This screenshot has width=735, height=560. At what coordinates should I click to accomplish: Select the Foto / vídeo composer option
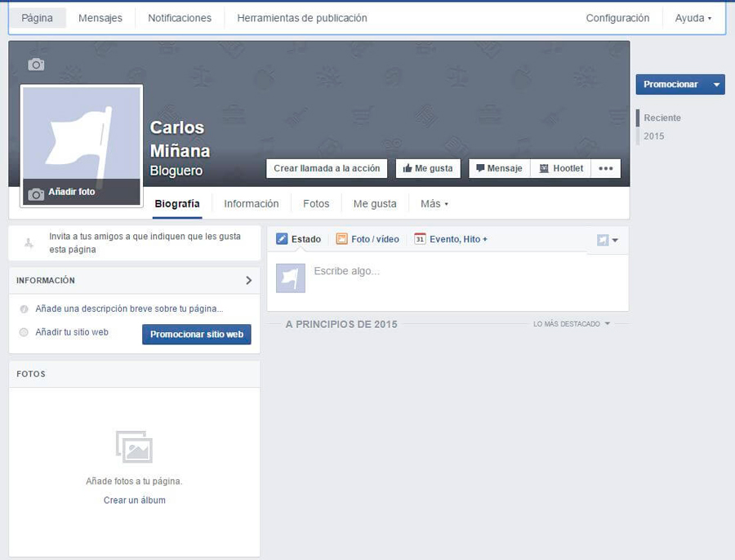368,239
